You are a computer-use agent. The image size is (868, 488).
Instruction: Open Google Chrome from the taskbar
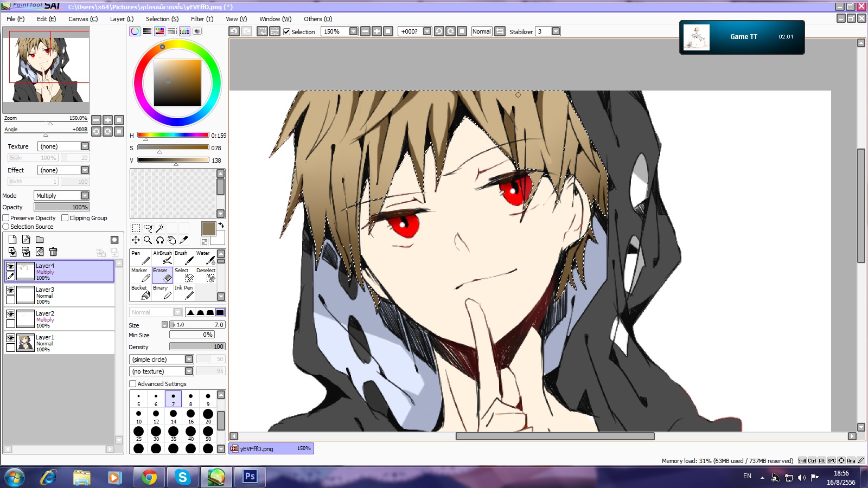(149, 477)
